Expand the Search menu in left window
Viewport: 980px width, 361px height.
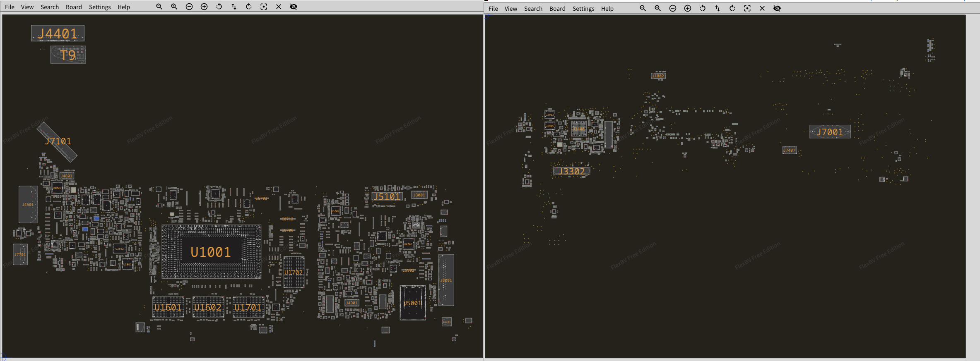click(x=50, y=7)
